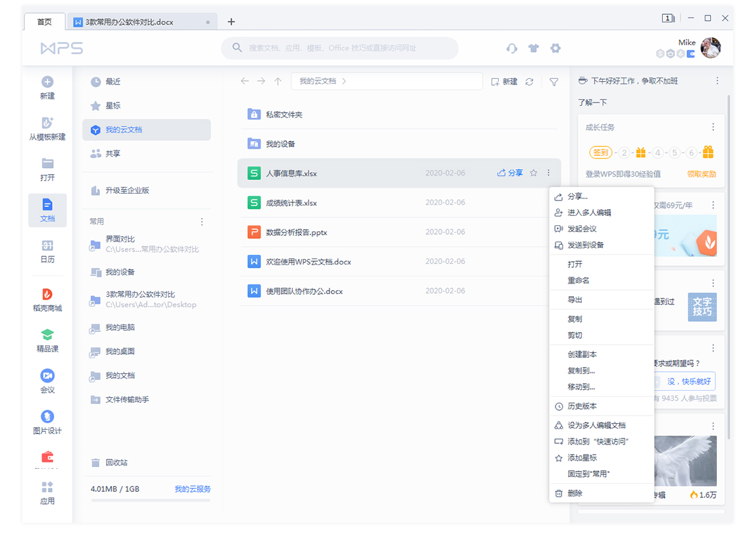Open the 使用团队协作办公.docx file
The image size is (756, 533).
[399, 291]
